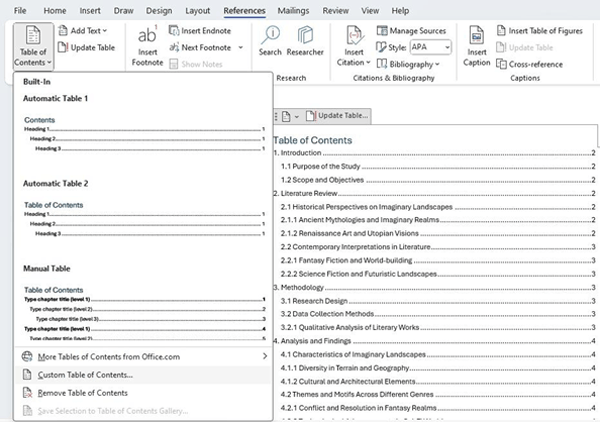Click the Remove Table of Contents icon
The image size is (600, 422).
(x=27, y=393)
